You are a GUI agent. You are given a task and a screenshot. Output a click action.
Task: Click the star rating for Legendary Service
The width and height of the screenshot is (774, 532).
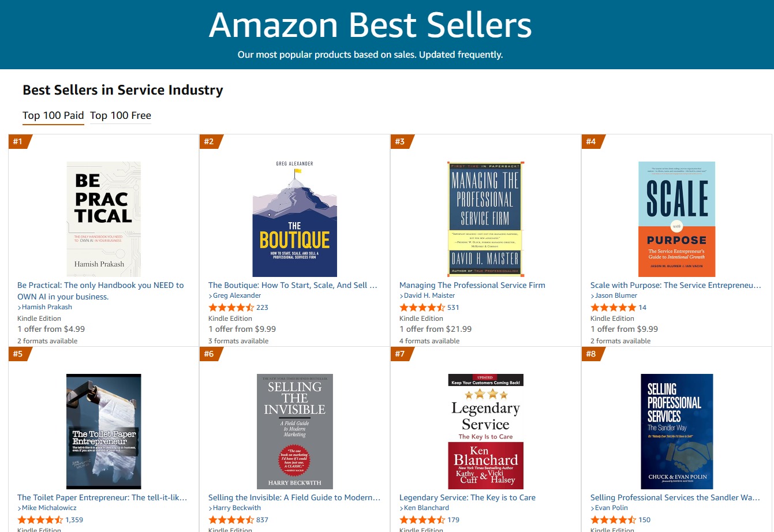coord(422,519)
